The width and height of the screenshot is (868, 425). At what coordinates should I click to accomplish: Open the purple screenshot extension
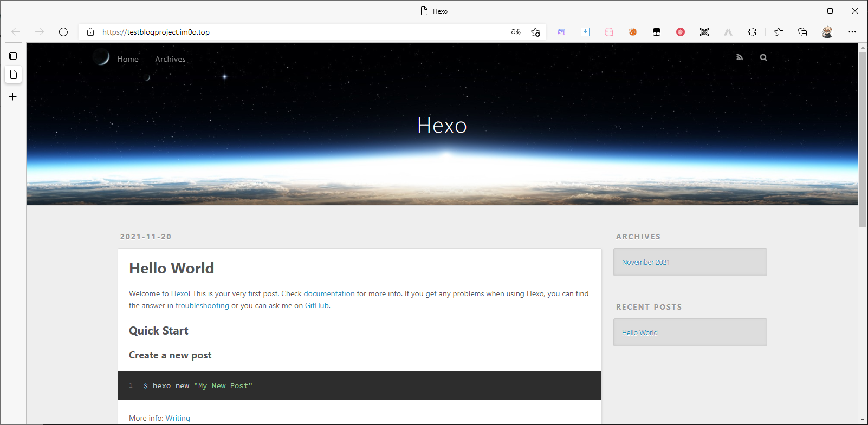[561, 32]
